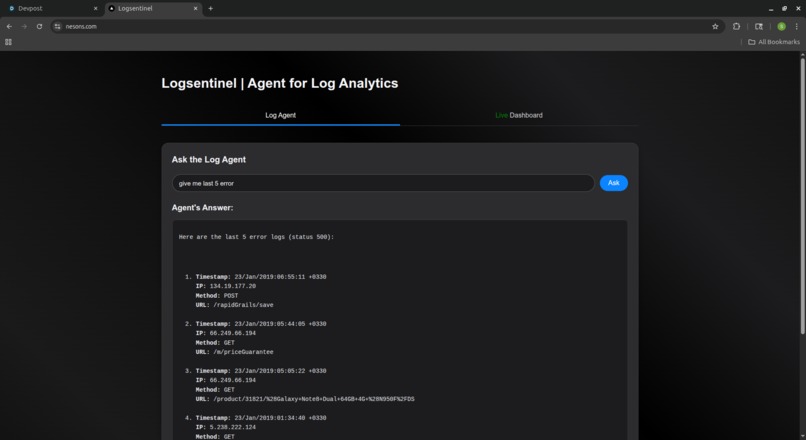Click the 'Ask the Log Agent' heading
806x440 pixels.
click(x=209, y=159)
